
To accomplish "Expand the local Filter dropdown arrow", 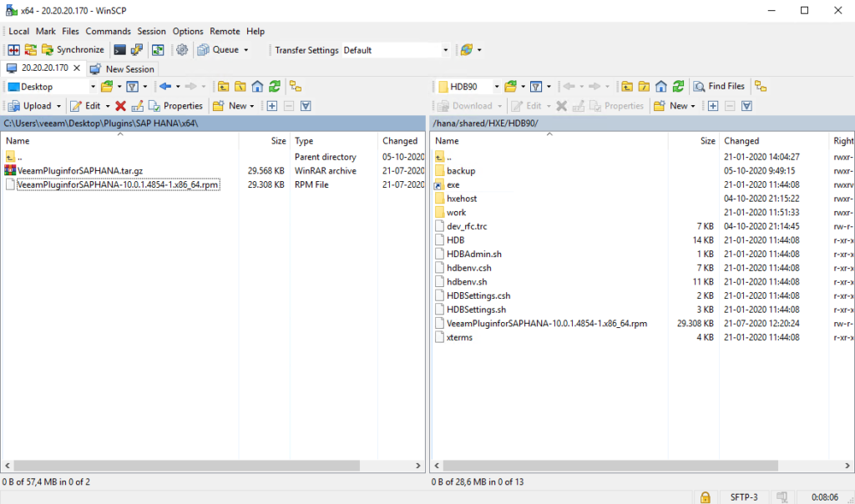I will pyautogui.click(x=145, y=87).
